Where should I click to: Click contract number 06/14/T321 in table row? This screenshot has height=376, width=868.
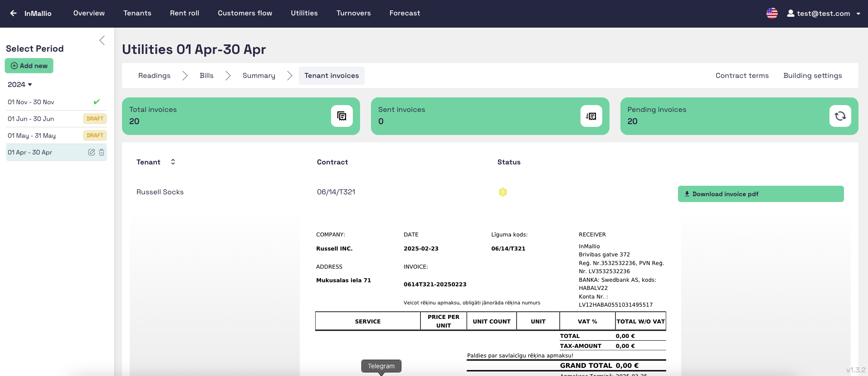(x=336, y=192)
